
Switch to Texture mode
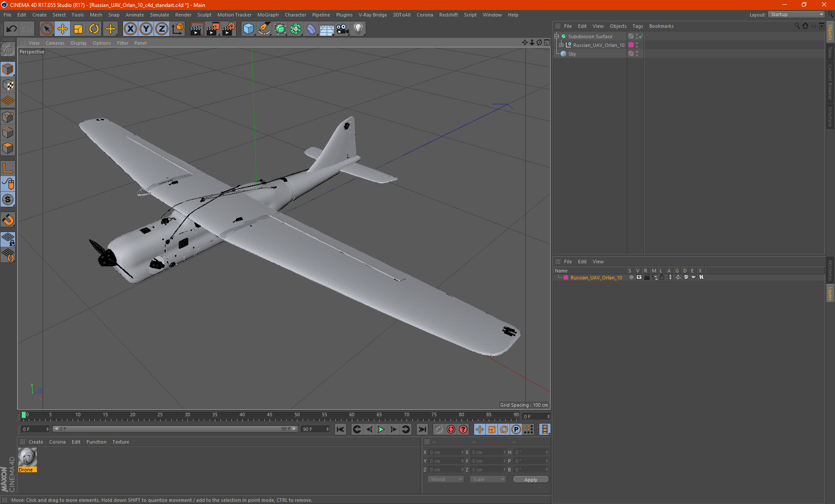pyautogui.click(x=8, y=85)
